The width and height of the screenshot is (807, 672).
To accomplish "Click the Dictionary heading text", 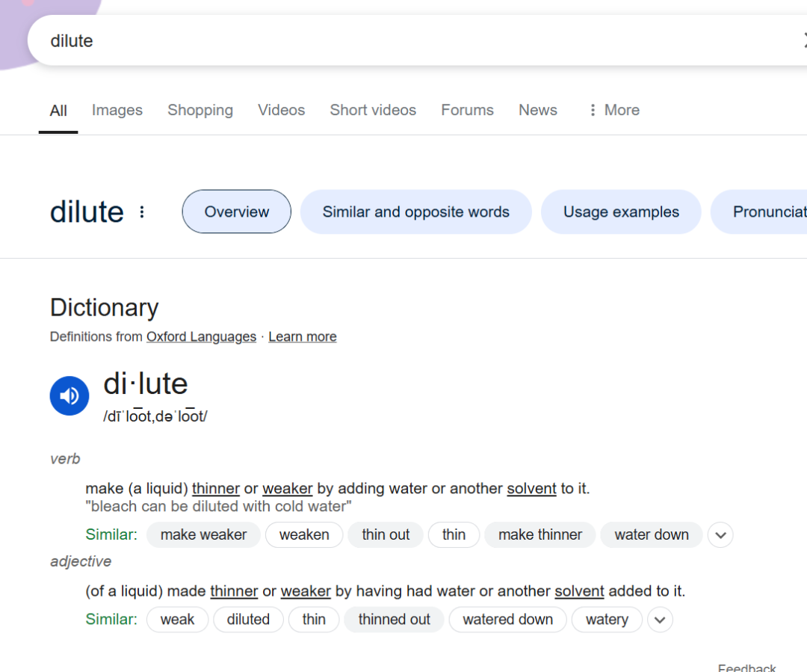I will coord(105,308).
